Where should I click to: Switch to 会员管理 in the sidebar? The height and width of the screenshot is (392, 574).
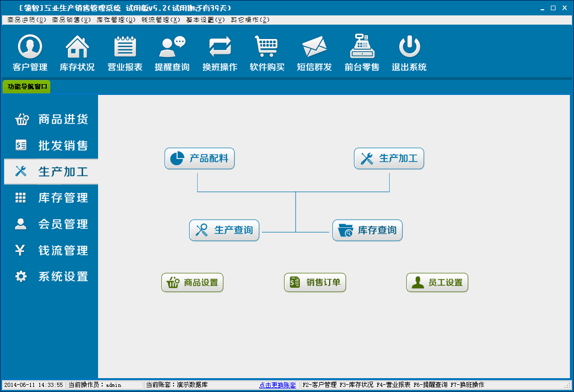(x=51, y=224)
